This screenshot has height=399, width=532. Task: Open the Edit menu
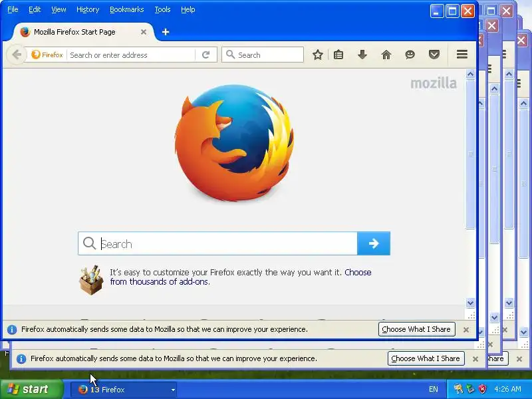35,9
